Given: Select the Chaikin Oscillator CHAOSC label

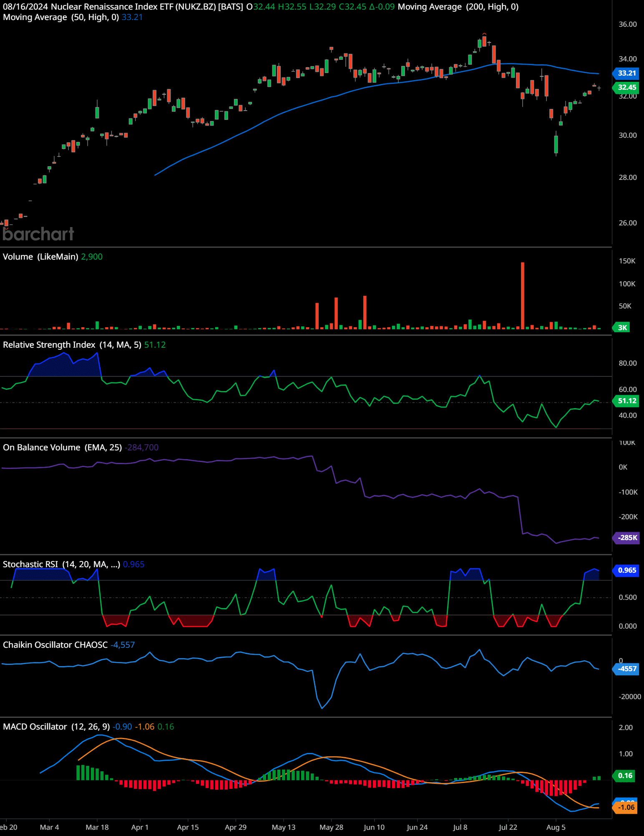Looking at the screenshot, I should 55,645.
